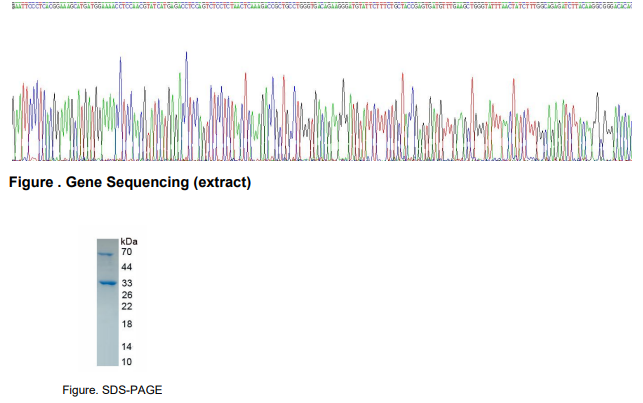Click the 'Figure. SDS-PAGE' caption
Viewport: 643px width, 403px height.
(112, 389)
